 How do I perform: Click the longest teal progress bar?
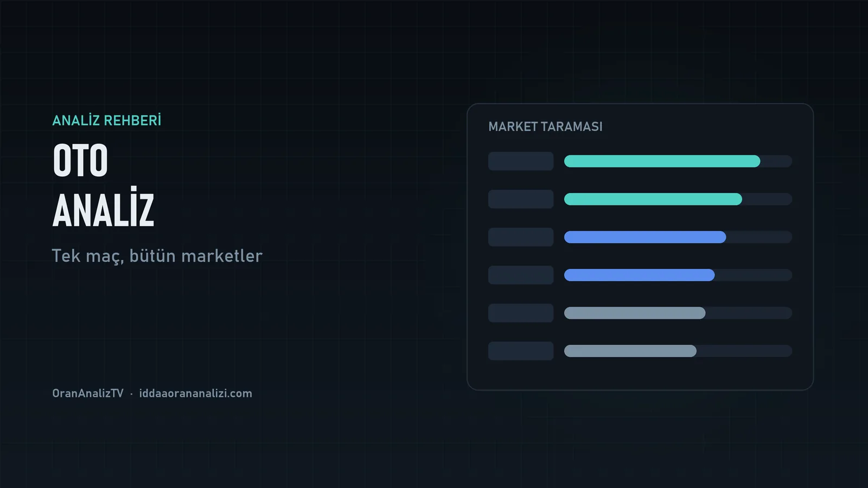(662, 161)
